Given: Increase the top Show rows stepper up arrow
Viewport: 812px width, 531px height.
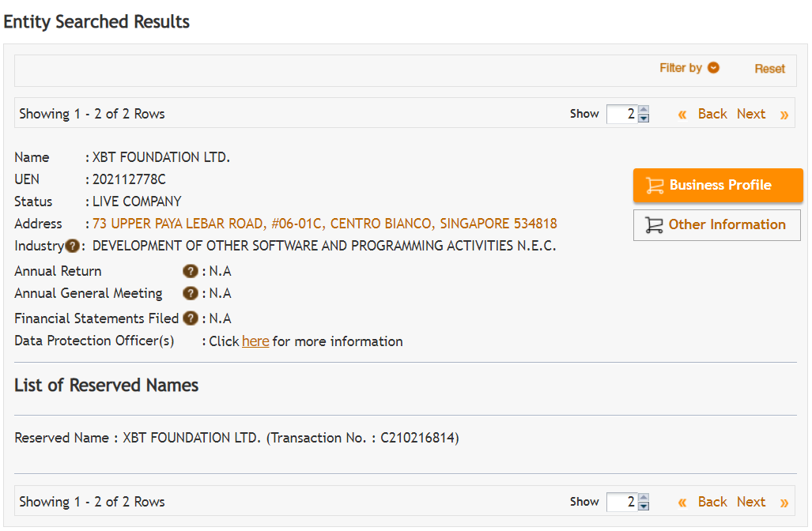Looking at the screenshot, I should [644, 110].
